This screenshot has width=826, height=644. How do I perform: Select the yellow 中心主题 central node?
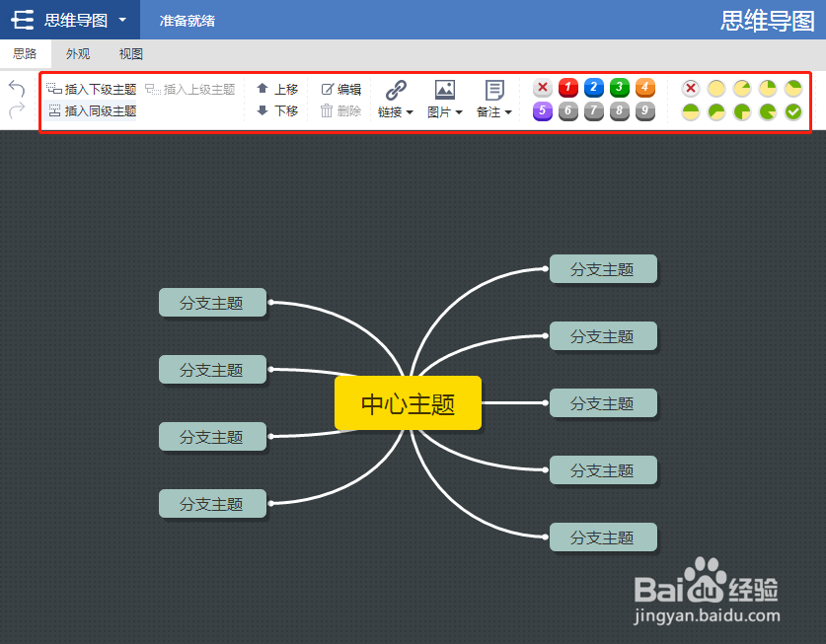pos(408,402)
